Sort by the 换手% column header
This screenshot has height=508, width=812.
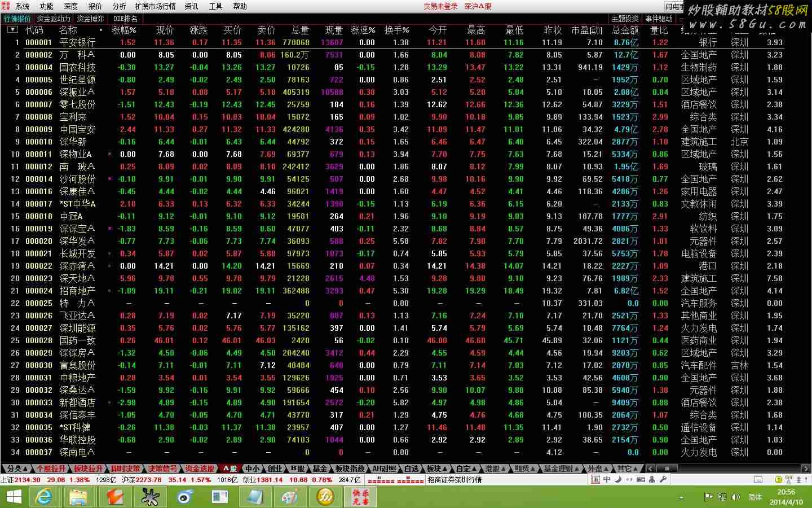(397, 30)
